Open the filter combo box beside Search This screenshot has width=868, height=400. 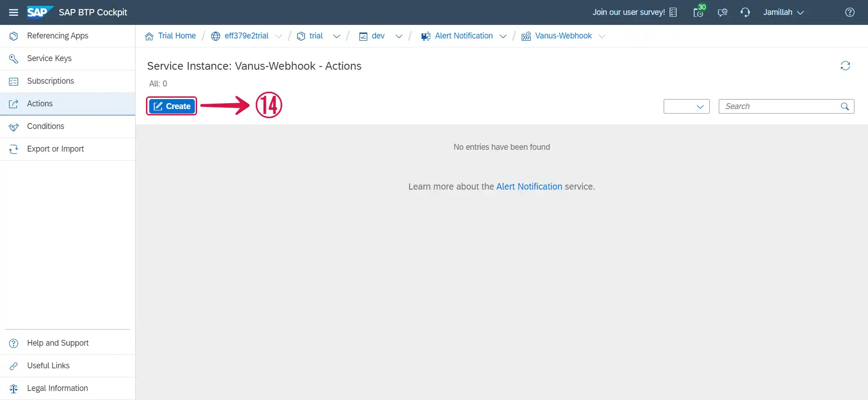click(x=686, y=106)
